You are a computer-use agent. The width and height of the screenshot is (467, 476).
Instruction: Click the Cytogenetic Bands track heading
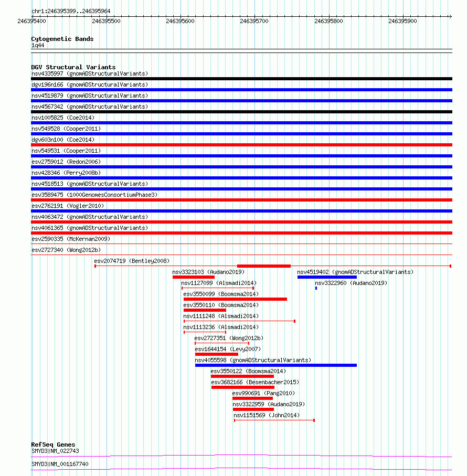(62, 39)
